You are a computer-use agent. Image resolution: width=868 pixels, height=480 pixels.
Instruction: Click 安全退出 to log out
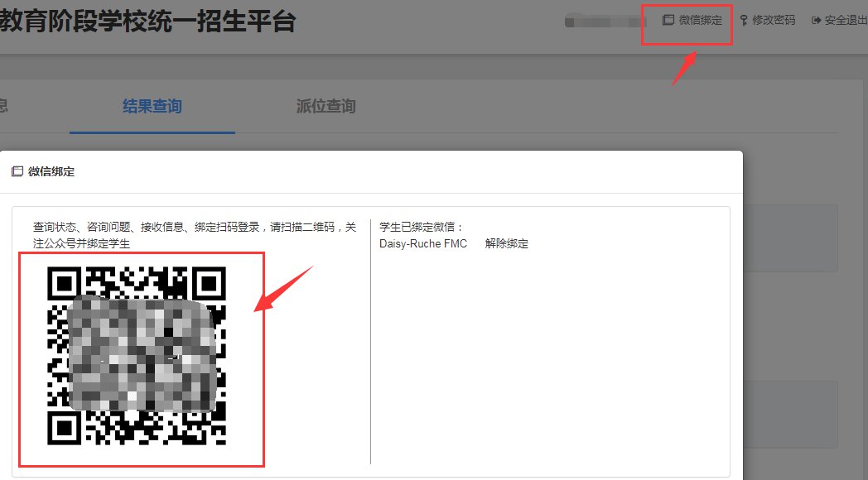click(x=839, y=20)
